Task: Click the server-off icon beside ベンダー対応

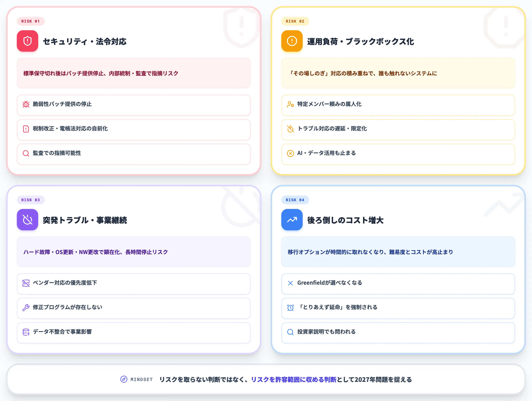Action: pyautogui.click(x=26, y=283)
